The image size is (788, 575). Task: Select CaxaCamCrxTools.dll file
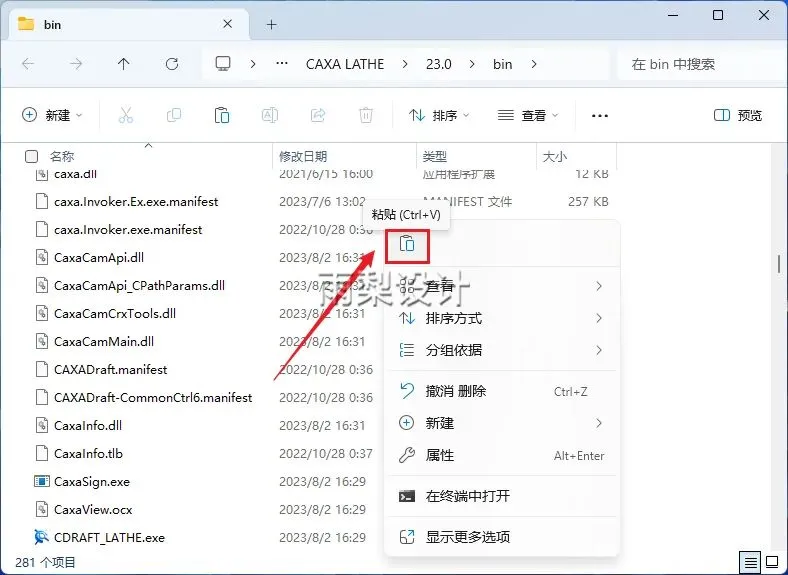click(x=115, y=314)
